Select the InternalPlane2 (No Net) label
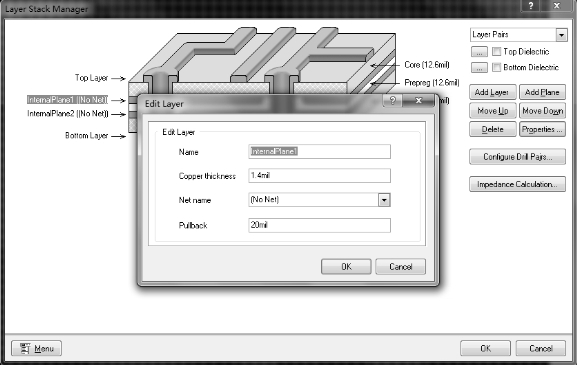The width and height of the screenshot is (577, 365). [x=68, y=114]
